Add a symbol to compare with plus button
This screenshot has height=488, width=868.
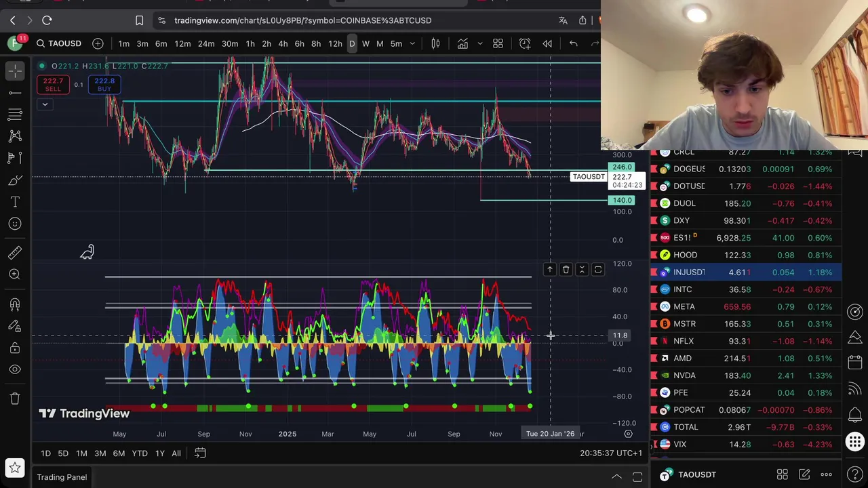click(x=98, y=43)
